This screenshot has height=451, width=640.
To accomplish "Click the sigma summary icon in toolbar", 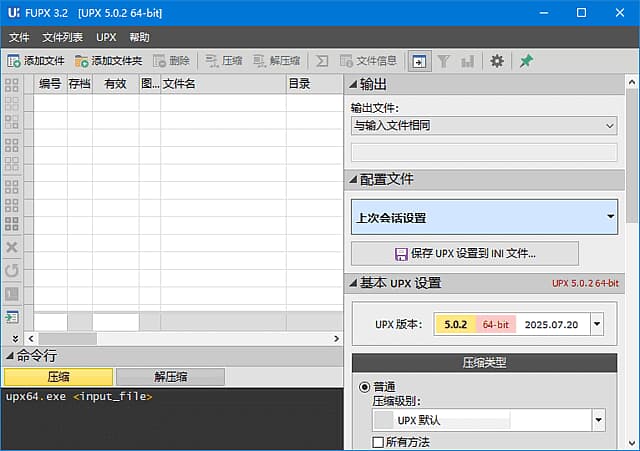I will point(323,61).
